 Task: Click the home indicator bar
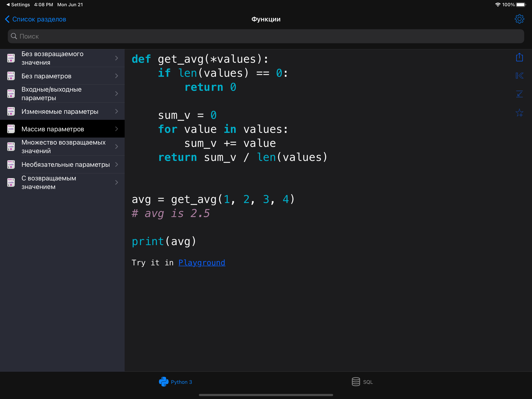click(x=266, y=395)
